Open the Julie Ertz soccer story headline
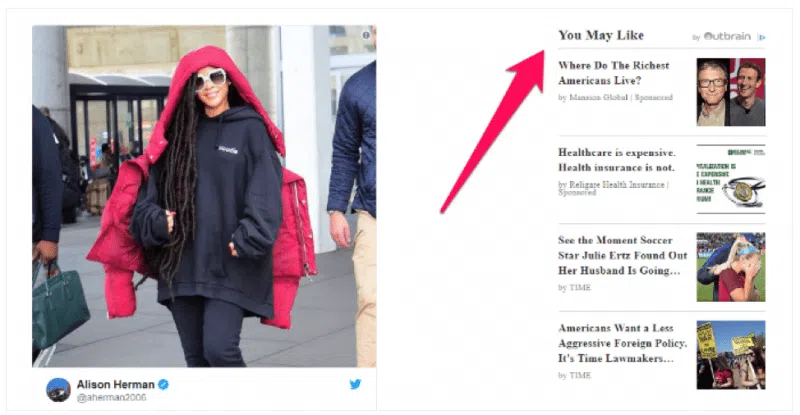Screen dimensions: 800x415 point(622,255)
